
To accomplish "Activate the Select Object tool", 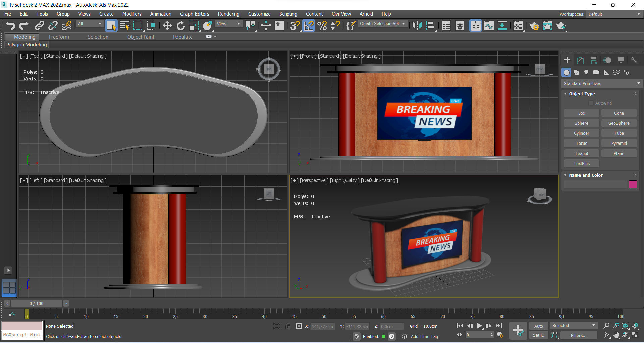I will 111,25.
